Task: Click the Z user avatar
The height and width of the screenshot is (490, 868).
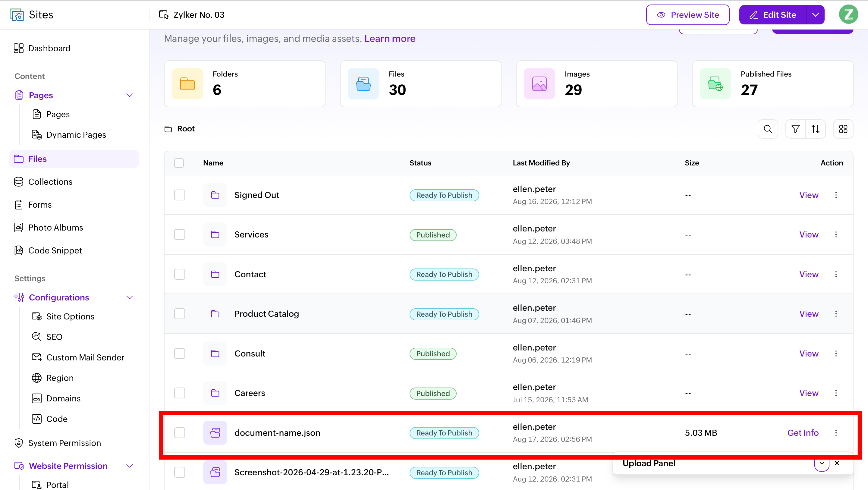Action: click(848, 14)
